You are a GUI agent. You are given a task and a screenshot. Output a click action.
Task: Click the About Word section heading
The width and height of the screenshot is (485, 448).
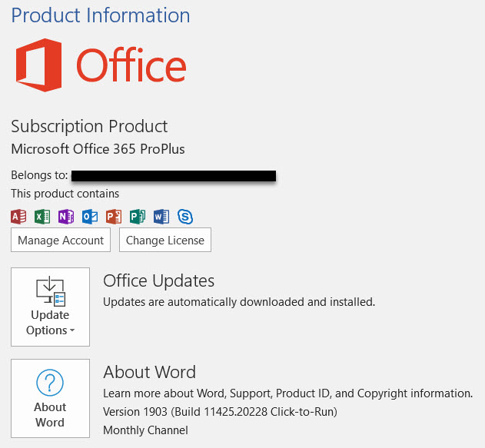pyautogui.click(x=149, y=372)
